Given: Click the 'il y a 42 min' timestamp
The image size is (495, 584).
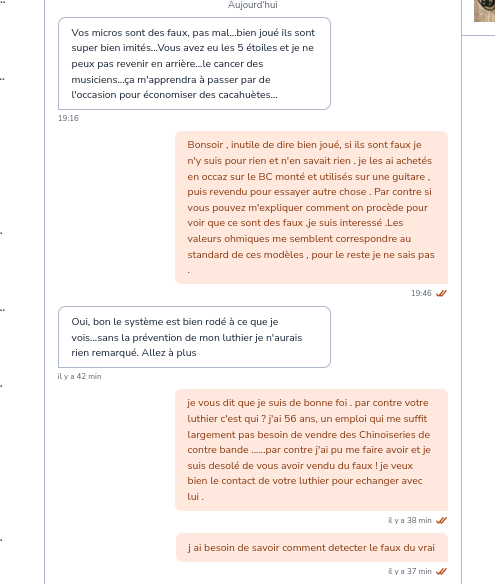Looking at the screenshot, I should (x=79, y=377).
